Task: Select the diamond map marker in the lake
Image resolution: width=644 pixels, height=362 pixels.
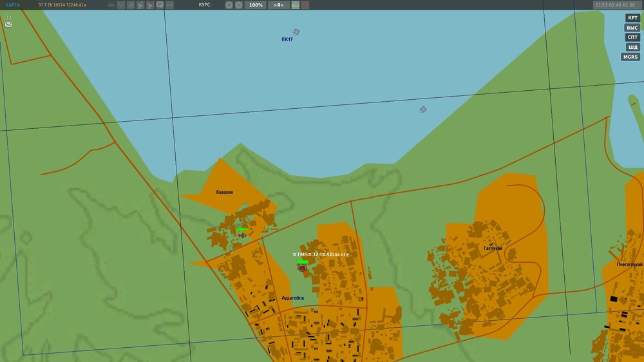Action: pyautogui.click(x=423, y=110)
